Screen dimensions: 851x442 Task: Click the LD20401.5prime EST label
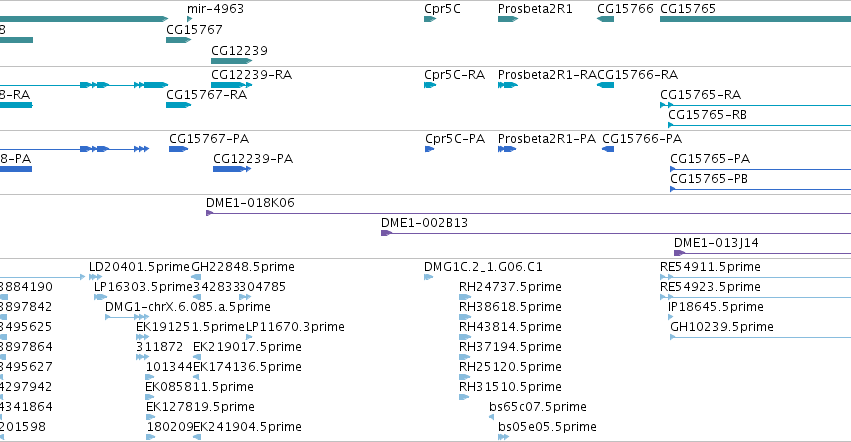(x=139, y=267)
